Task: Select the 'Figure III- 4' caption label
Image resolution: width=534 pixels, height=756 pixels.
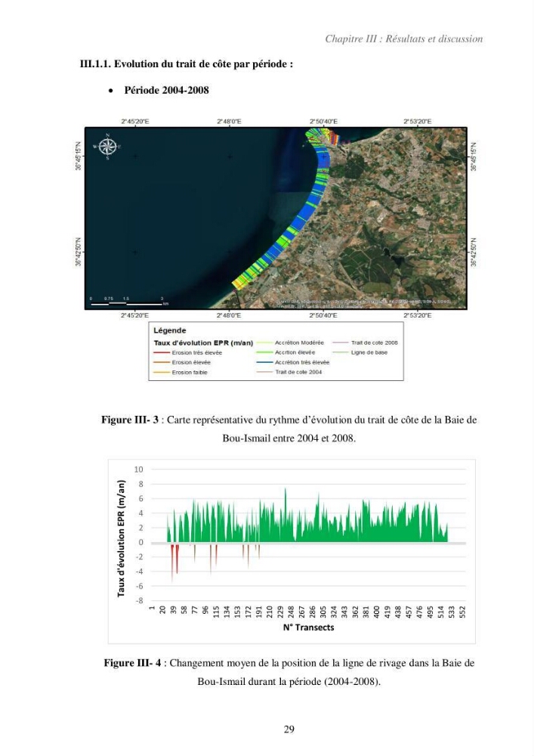Action: pyautogui.click(x=132, y=663)
